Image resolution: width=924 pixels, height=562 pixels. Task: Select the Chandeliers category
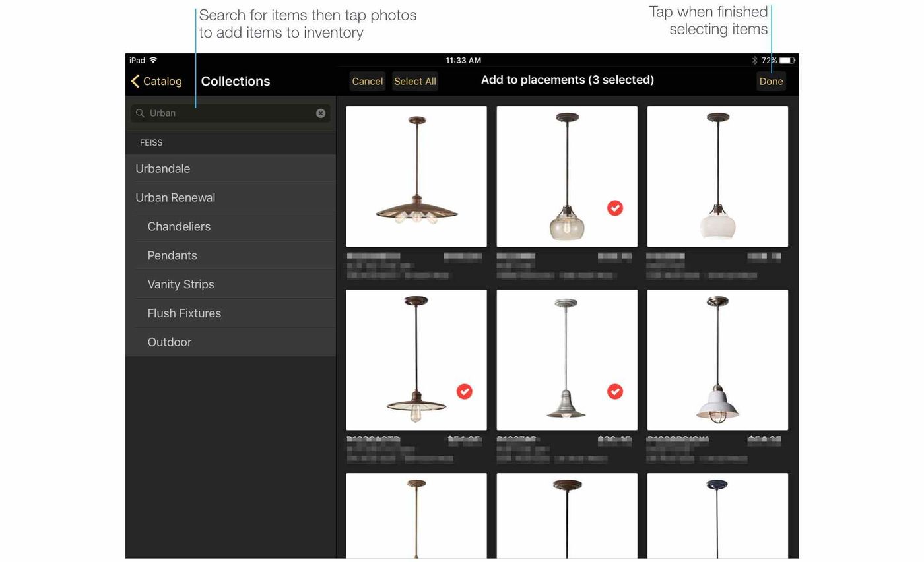click(x=230, y=227)
